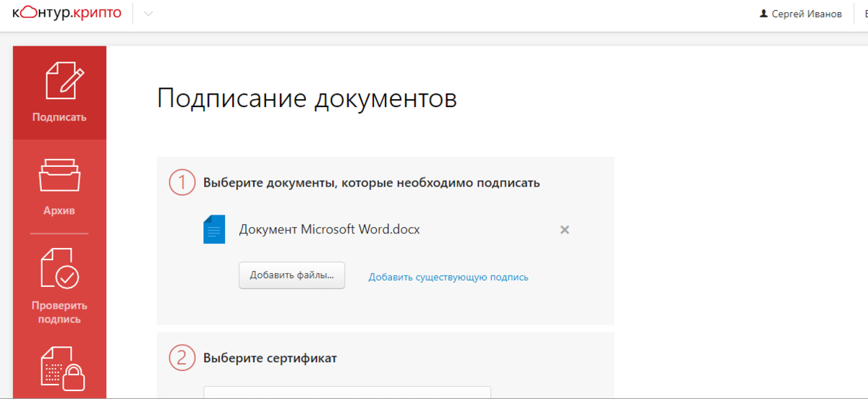Click the Подписание документов page heading
Viewport: 868px width, 399px height.
pyautogui.click(x=307, y=98)
